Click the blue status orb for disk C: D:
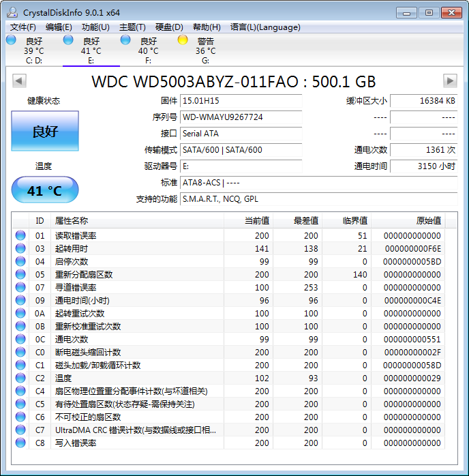The width and height of the screenshot is (469, 476). point(11,40)
